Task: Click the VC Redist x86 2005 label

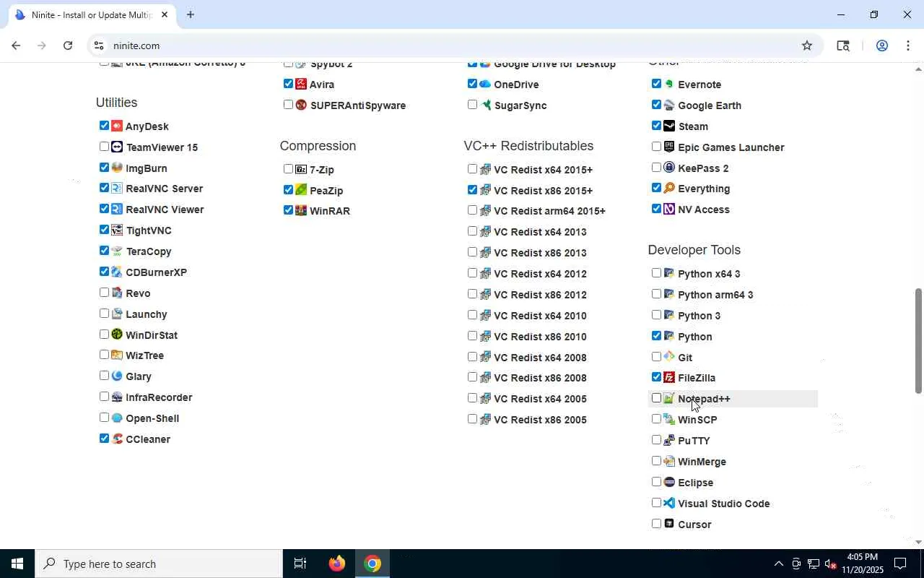Action: pos(540,420)
